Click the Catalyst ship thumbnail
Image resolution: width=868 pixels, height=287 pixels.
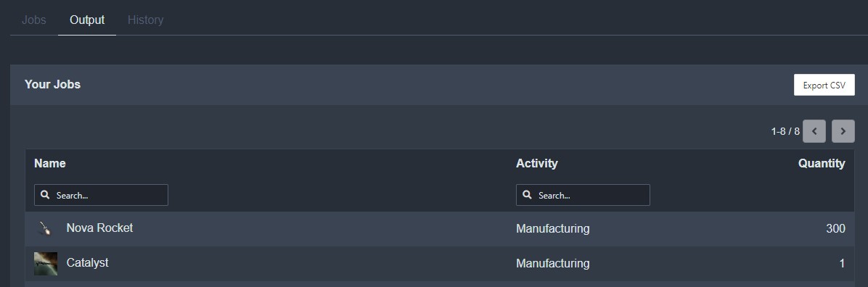[x=46, y=263]
